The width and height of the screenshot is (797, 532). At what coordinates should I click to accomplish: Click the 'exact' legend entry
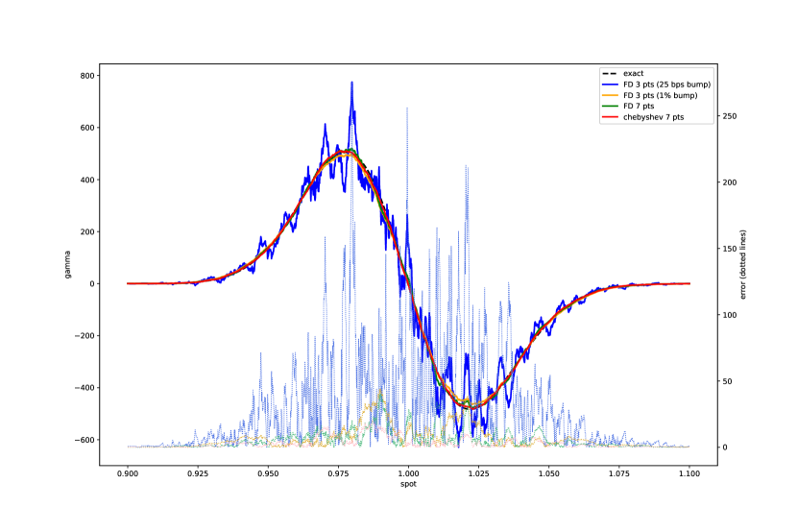pyautogui.click(x=634, y=74)
